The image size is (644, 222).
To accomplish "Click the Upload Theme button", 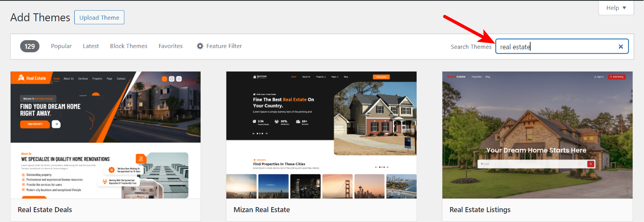I will [x=99, y=17].
